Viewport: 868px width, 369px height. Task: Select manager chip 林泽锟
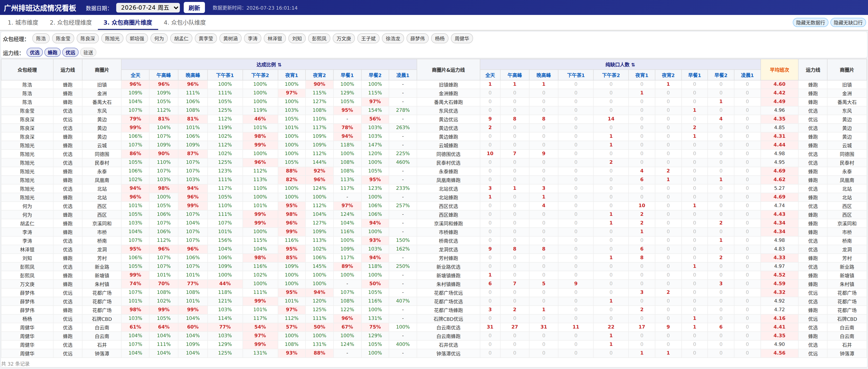click(x=275, y=39)
